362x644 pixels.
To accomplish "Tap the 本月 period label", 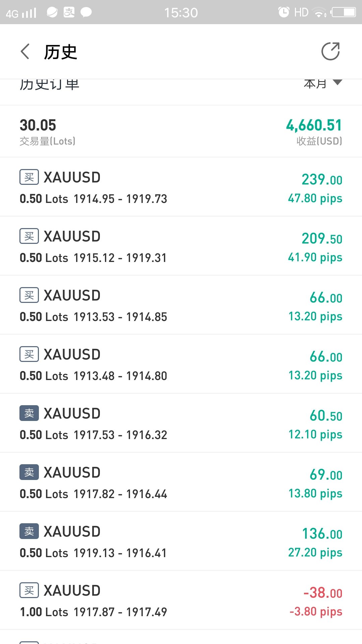I will [x=315, y=84].
